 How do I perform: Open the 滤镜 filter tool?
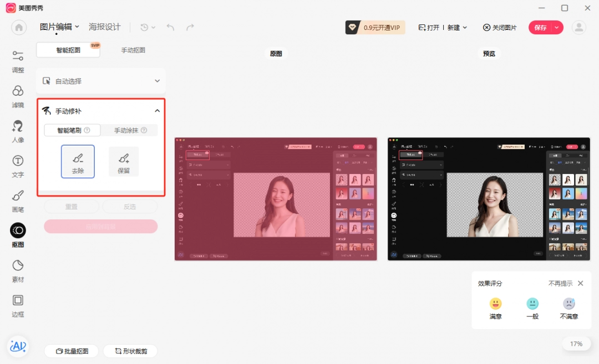(18, 96)
